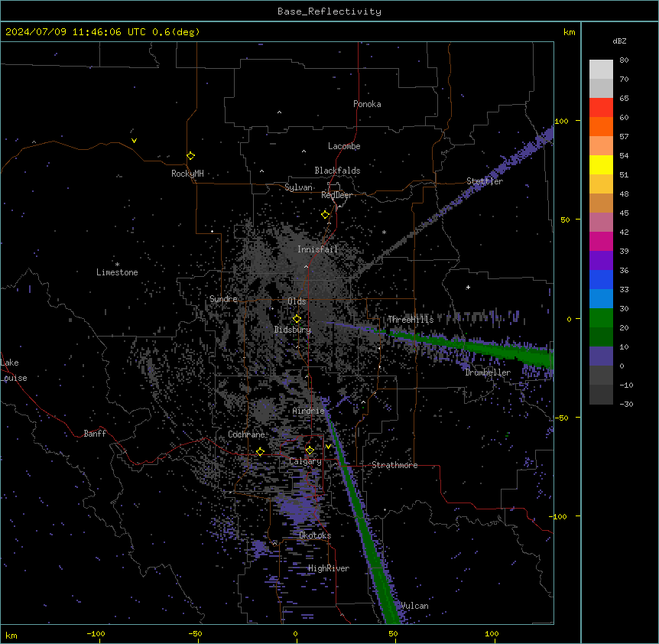Select the orange 60-57 dBZ swatch
This screenshot has height=644, width=659.
[x=601, y=126]
